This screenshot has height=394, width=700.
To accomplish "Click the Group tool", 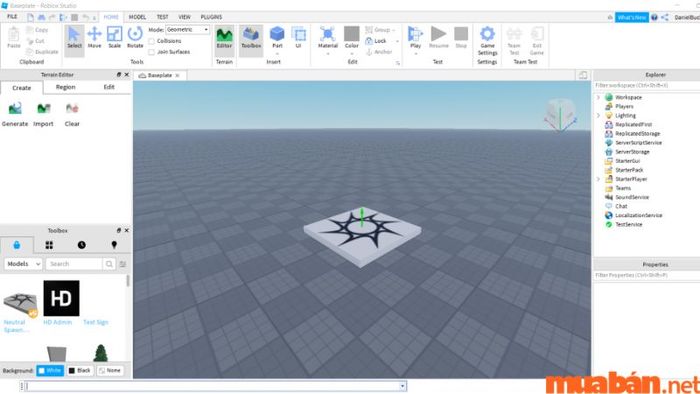I will tap(378, 30).
